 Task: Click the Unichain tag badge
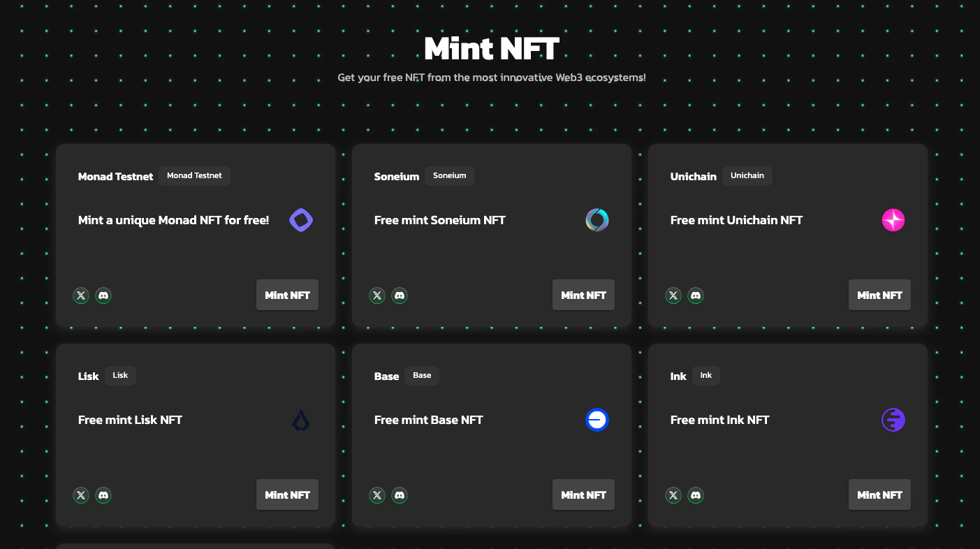[x=747, y=176]
